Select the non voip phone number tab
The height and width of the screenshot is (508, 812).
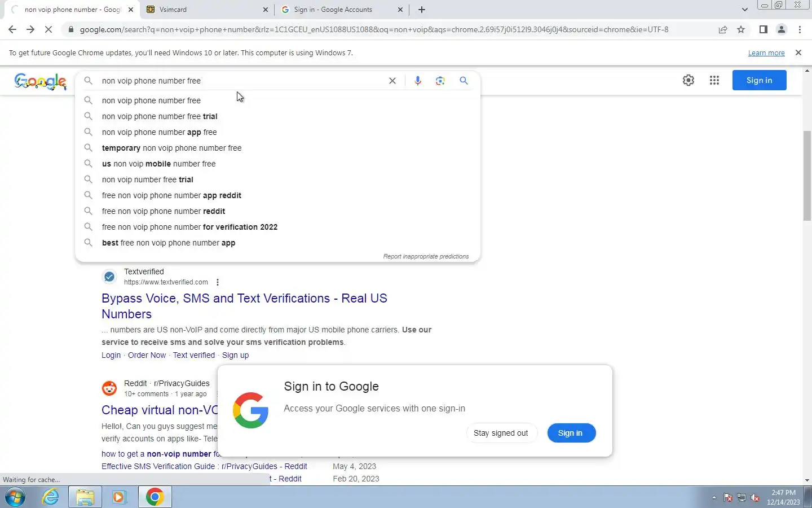point(73,10)
